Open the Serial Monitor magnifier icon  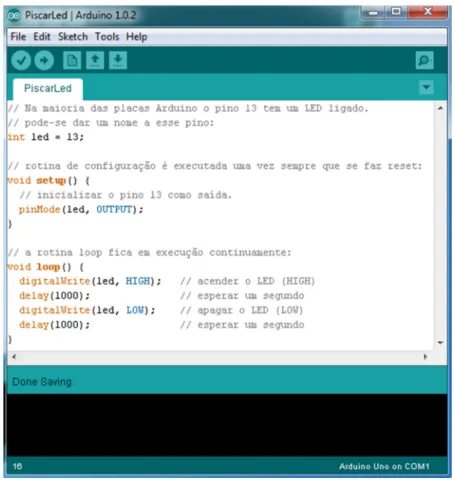pos(424,60)
